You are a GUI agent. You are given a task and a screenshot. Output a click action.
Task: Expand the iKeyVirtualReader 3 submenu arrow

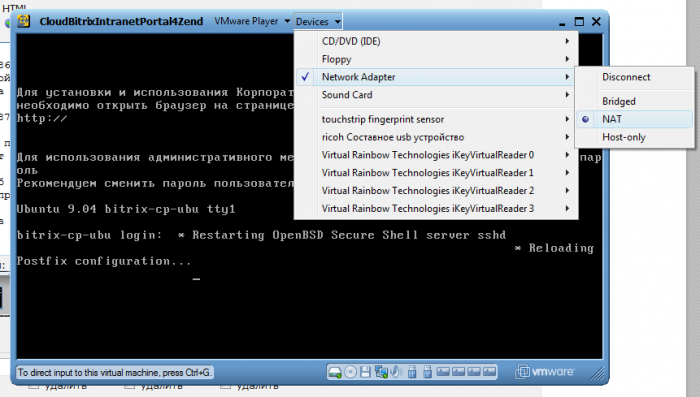(567, 209)
